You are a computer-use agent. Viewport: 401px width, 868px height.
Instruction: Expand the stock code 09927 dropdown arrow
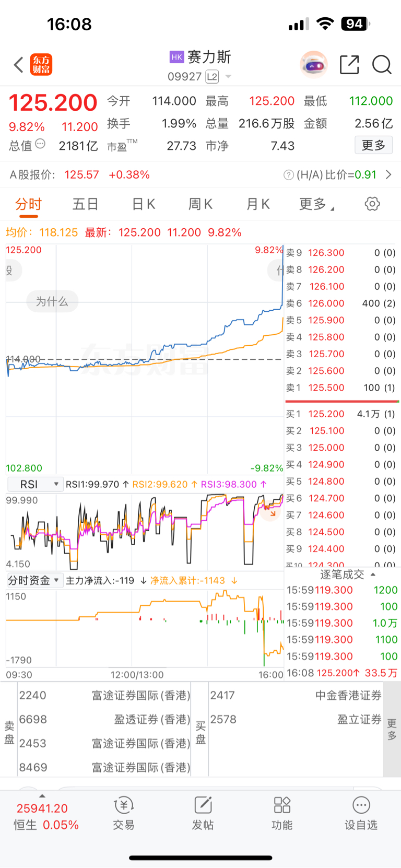228,77
